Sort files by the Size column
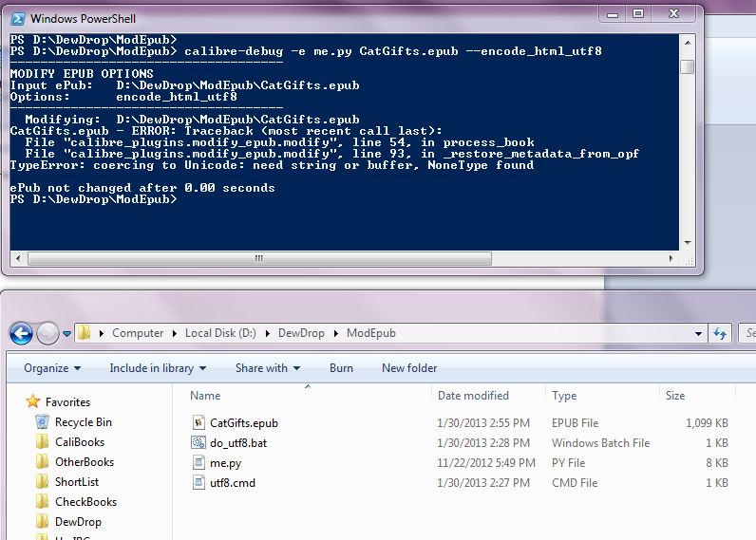 pyautogui.click(x=675, y=396)
